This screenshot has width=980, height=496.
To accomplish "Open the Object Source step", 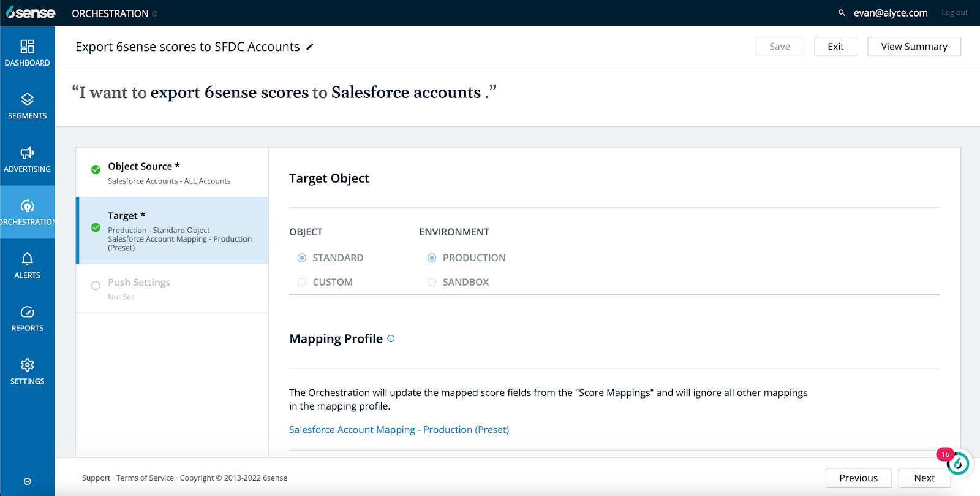I will 172,172.
